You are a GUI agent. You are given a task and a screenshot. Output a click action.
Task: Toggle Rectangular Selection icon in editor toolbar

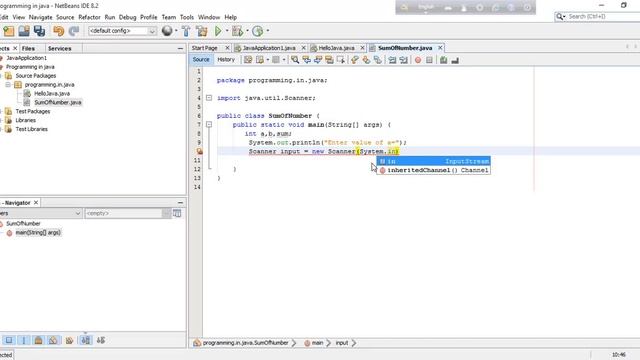340,60
